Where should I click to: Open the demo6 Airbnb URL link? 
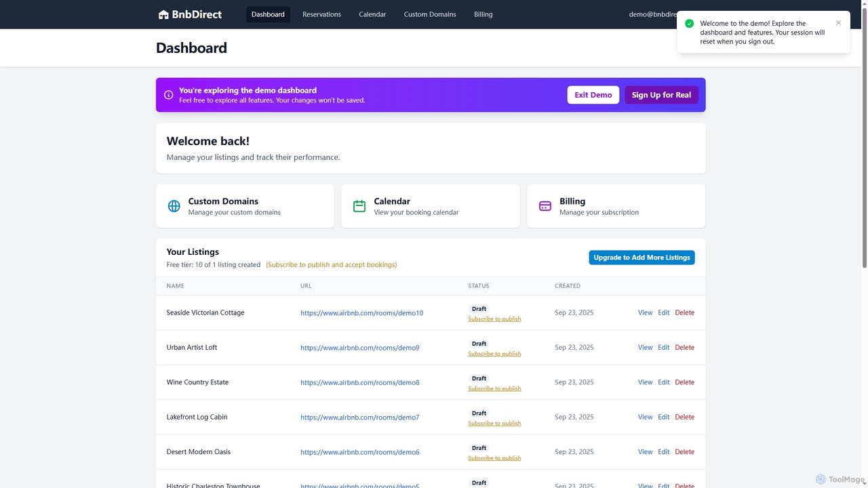360,452
